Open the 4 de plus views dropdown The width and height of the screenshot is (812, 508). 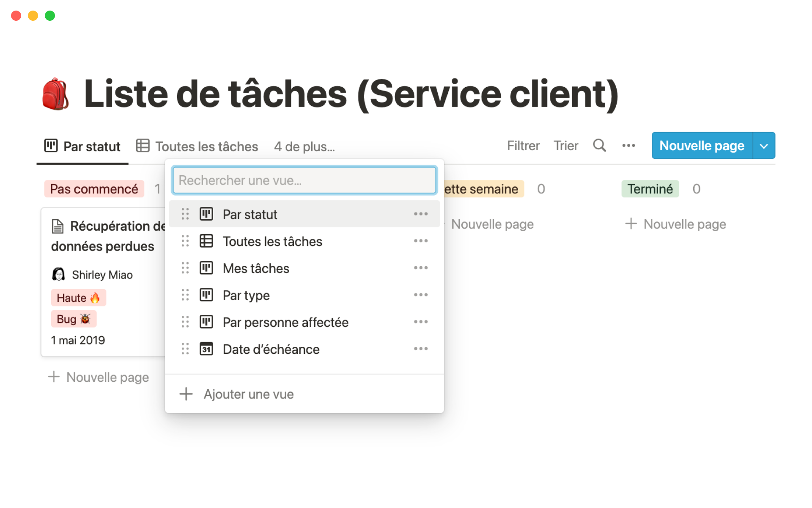tap(304, 146)
